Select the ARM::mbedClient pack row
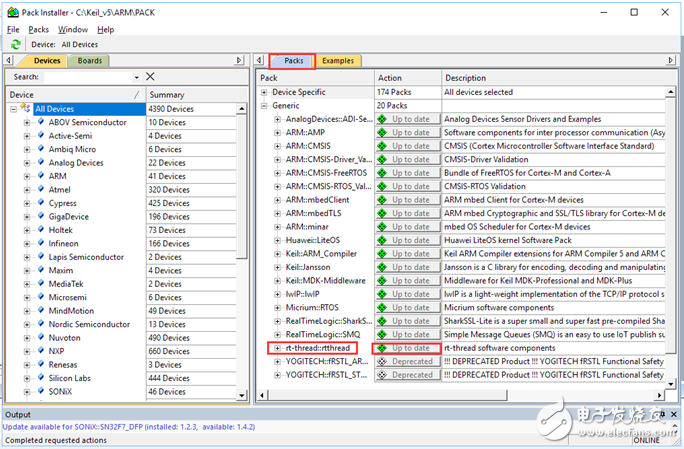 (x=317, y=200)
